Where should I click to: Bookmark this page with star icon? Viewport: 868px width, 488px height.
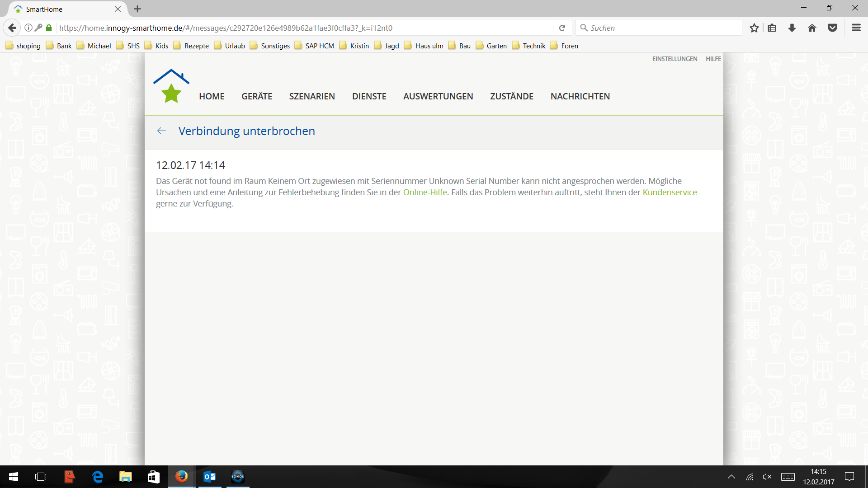point(754,28)
